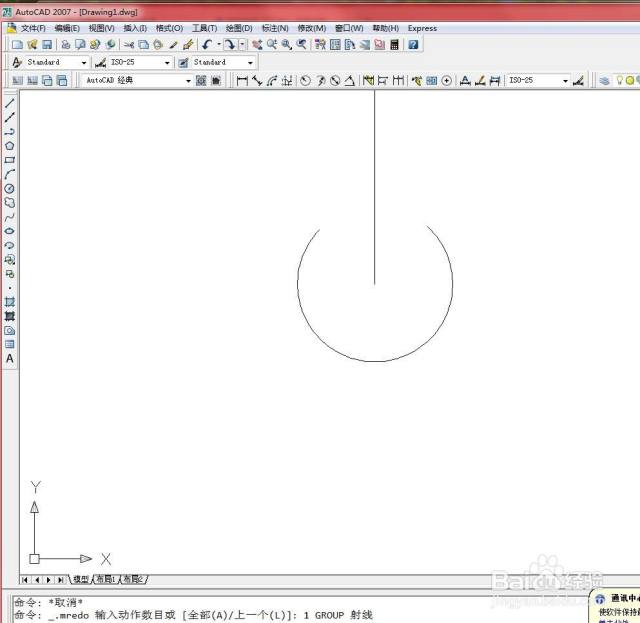Expand the undo history dropdown arrow
The image size is (640, 623).
[219, 44]
